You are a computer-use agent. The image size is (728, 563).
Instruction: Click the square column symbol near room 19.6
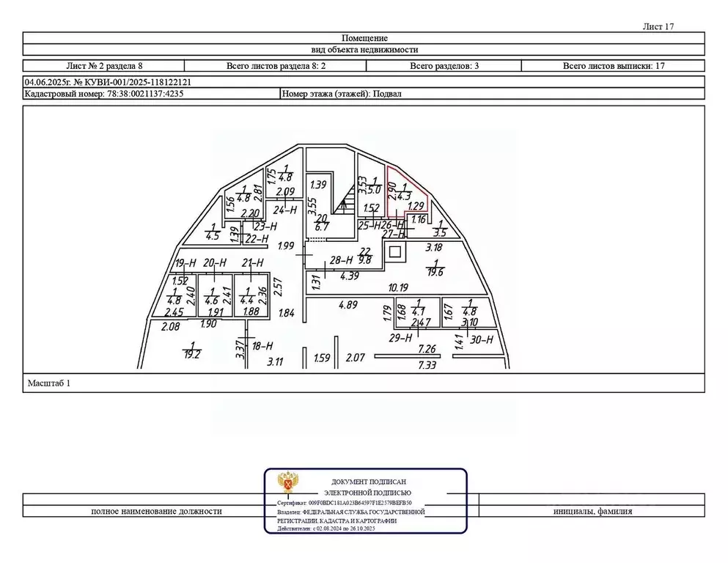pos(395,254)
